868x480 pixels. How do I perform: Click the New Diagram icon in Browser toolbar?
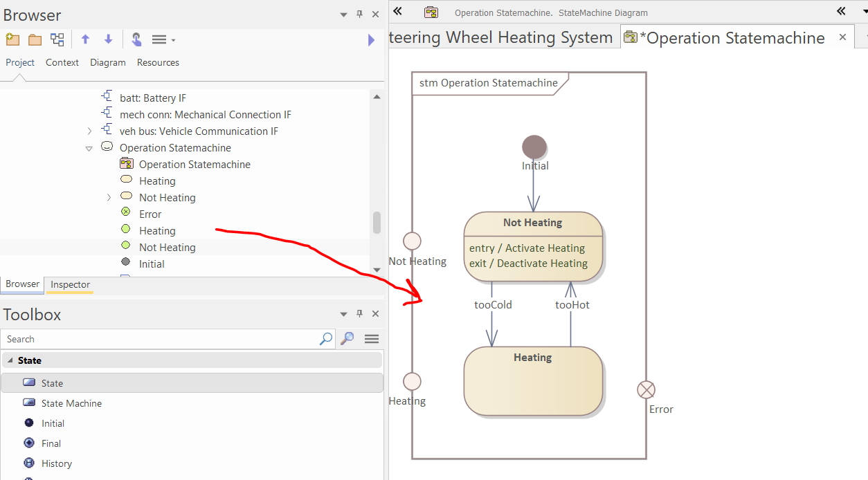[57, 39]
